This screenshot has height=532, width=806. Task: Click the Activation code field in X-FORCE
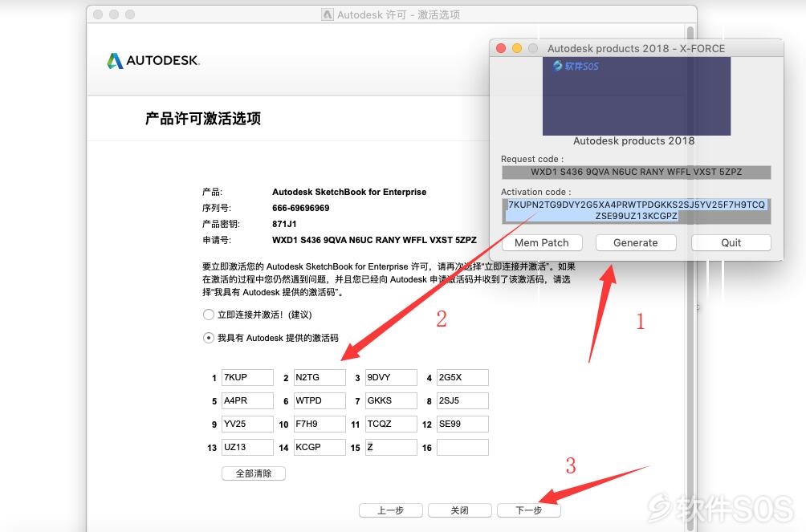(x=637, y=211)
